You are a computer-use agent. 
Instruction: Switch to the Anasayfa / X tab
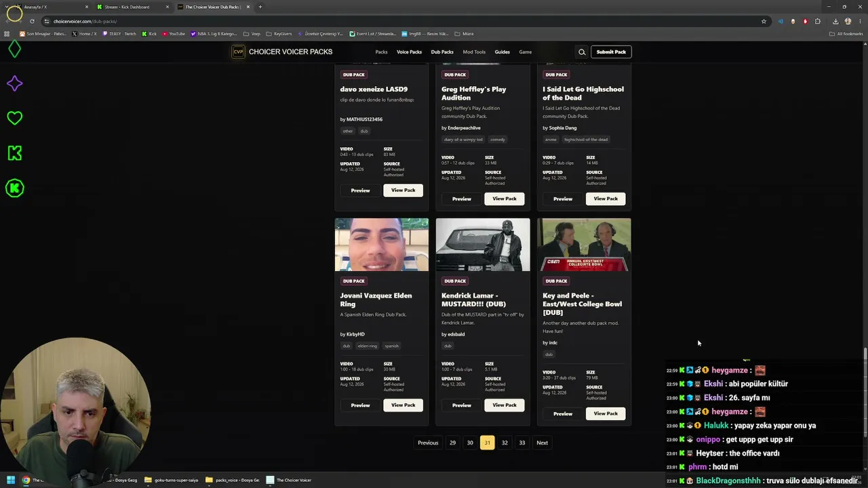coord(52,7)
